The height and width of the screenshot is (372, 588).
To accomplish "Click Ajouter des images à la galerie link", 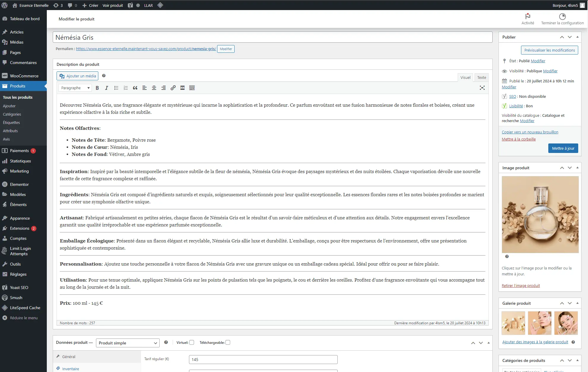I will [535, 342].
